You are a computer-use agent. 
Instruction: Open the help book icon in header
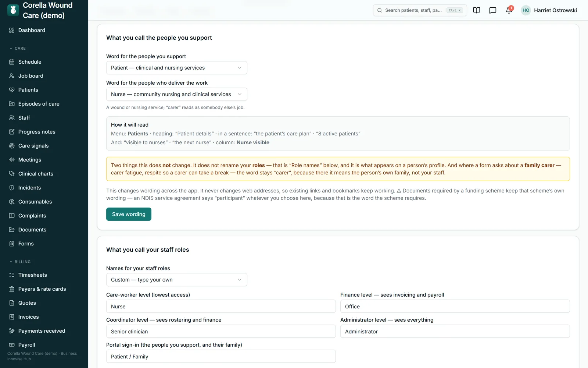[x=477, y=10]
